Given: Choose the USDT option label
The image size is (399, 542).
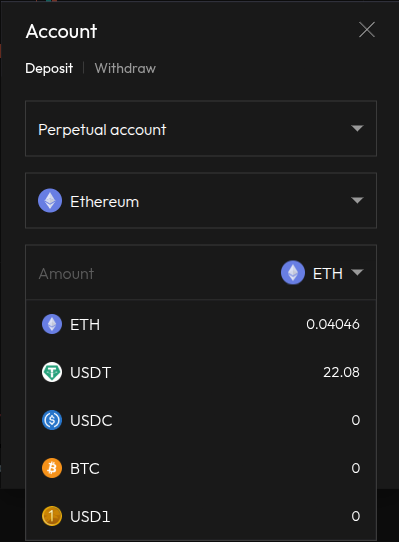Looking at the screenshot, I should (91, 373).
